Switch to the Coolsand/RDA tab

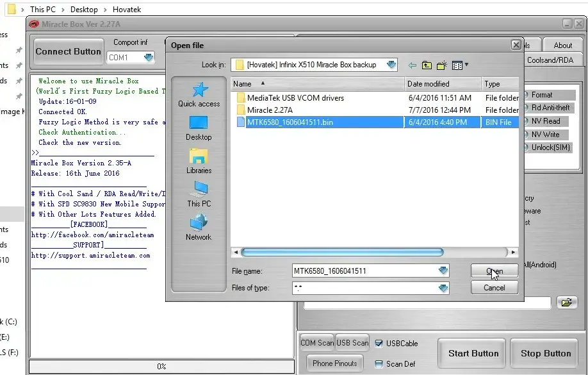pyautogui.click(x=550, y=60)
